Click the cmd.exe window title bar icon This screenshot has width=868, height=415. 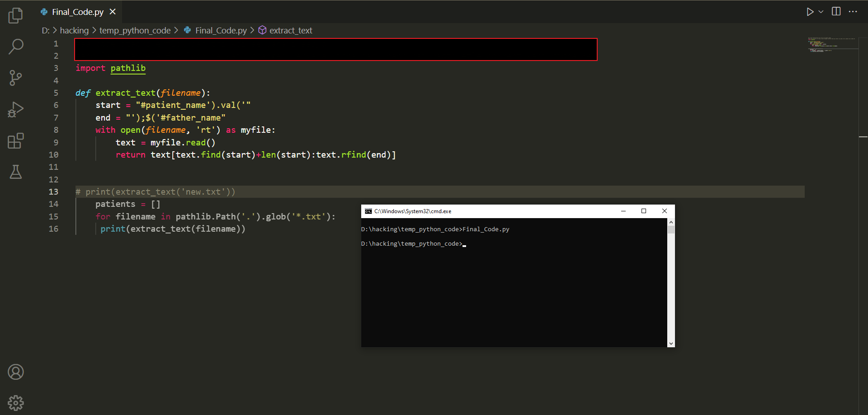[368, 211]
